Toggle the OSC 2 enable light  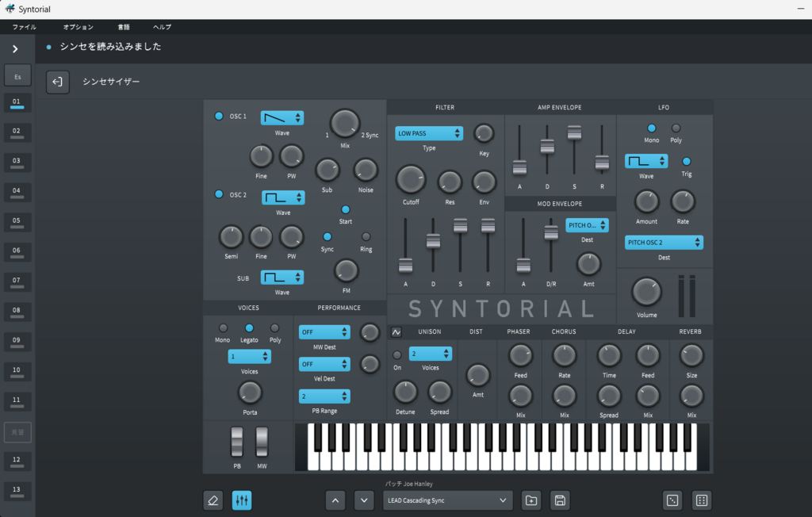pos(219,194)
